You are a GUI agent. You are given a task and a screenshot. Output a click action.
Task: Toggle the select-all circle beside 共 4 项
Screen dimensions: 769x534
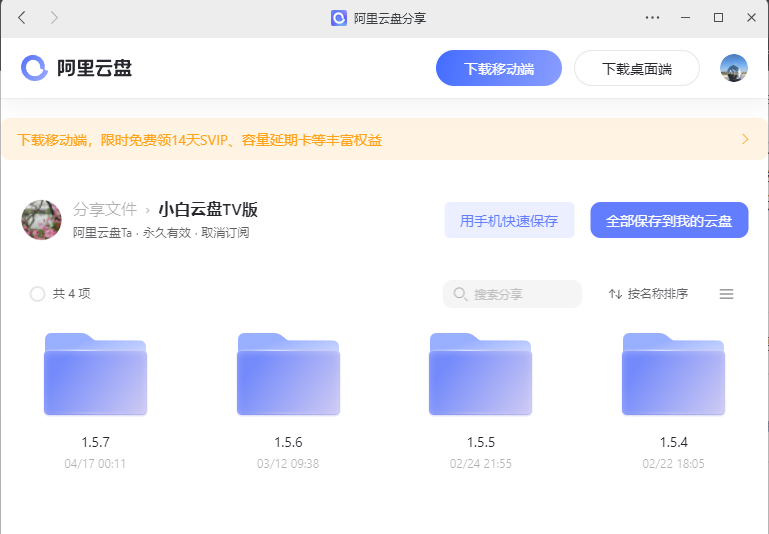coord(37,294)
